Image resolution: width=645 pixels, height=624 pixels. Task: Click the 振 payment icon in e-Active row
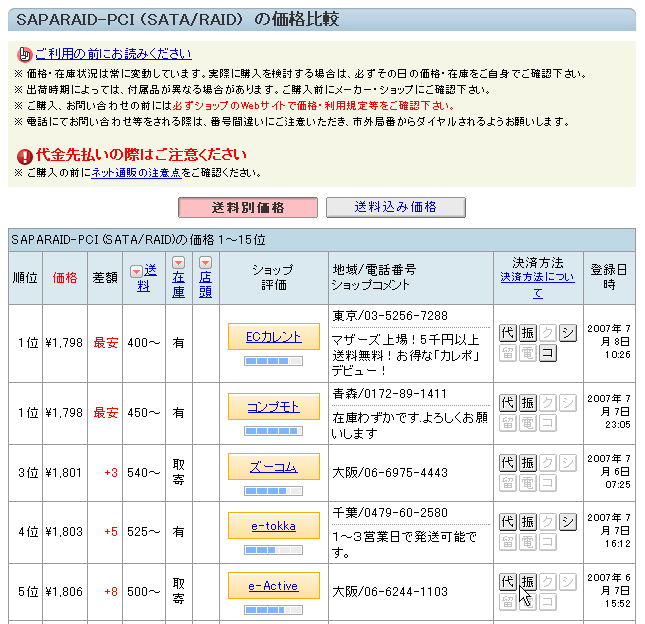(x=528, y=582)
